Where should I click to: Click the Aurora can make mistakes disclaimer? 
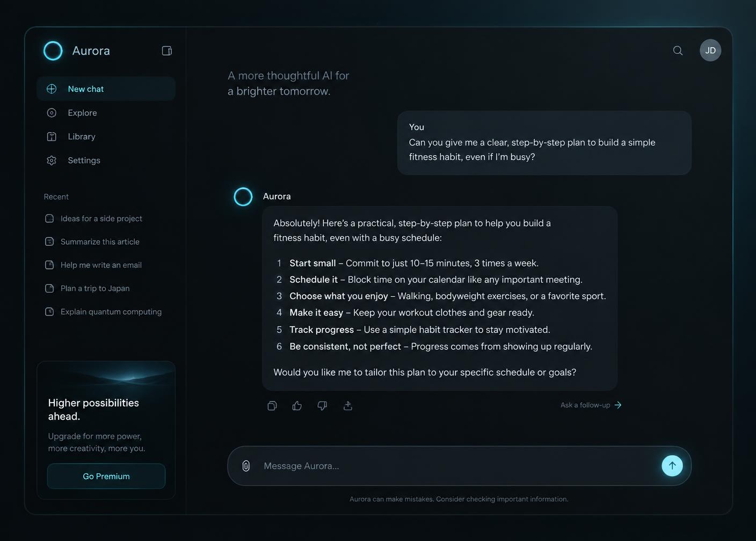click(x=459, y=499)
